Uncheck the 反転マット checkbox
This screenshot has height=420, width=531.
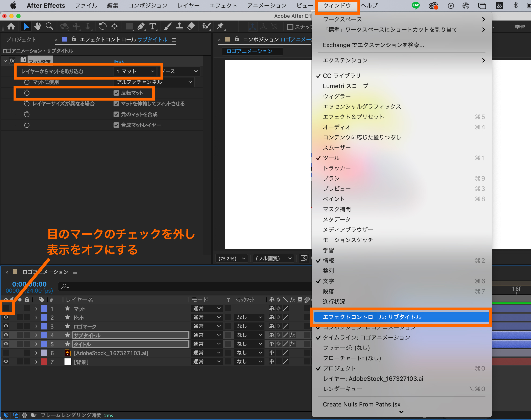116,93
